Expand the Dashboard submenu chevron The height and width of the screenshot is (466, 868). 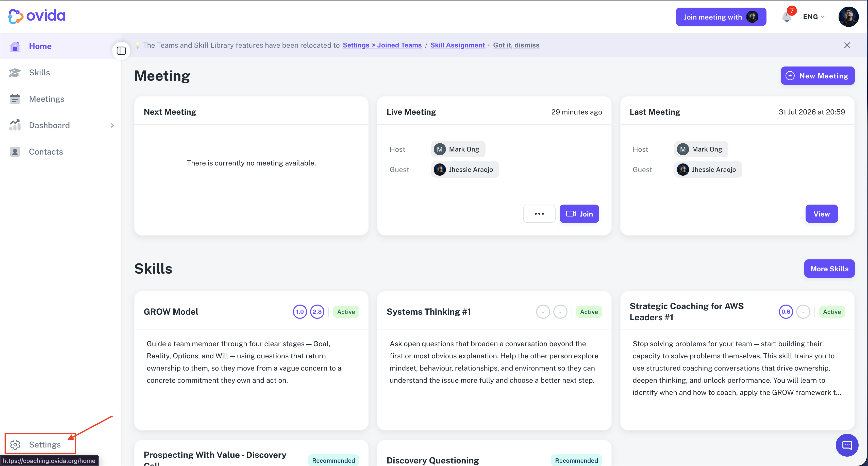(x=112, y=125)
